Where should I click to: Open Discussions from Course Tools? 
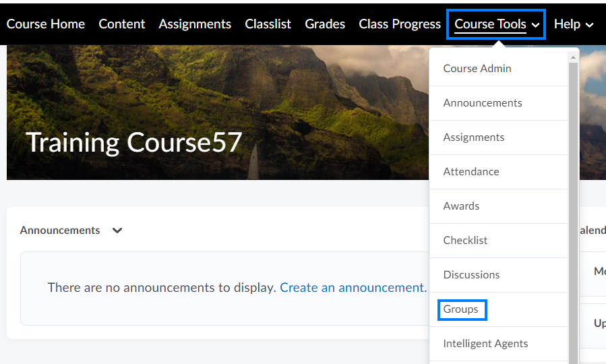click(471, 275)
